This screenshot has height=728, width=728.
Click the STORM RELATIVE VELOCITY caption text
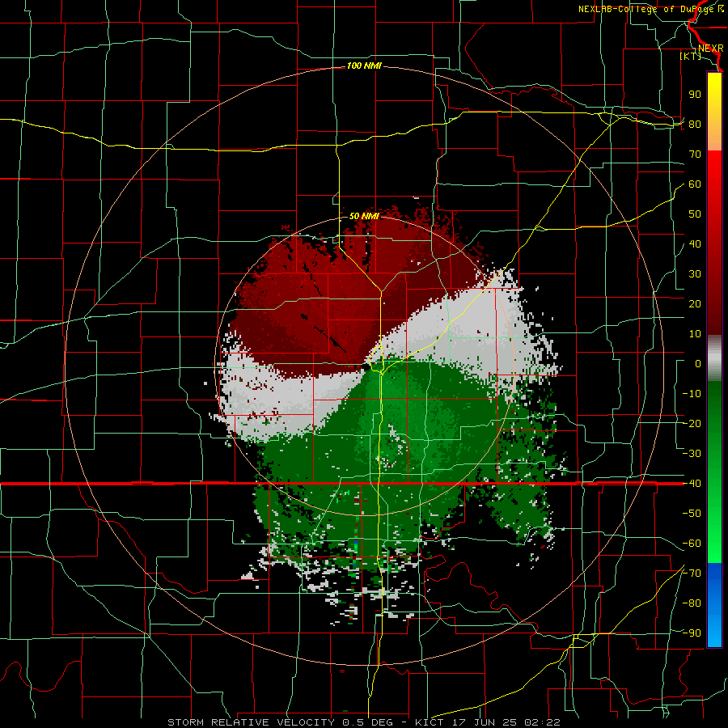point(251,722)
